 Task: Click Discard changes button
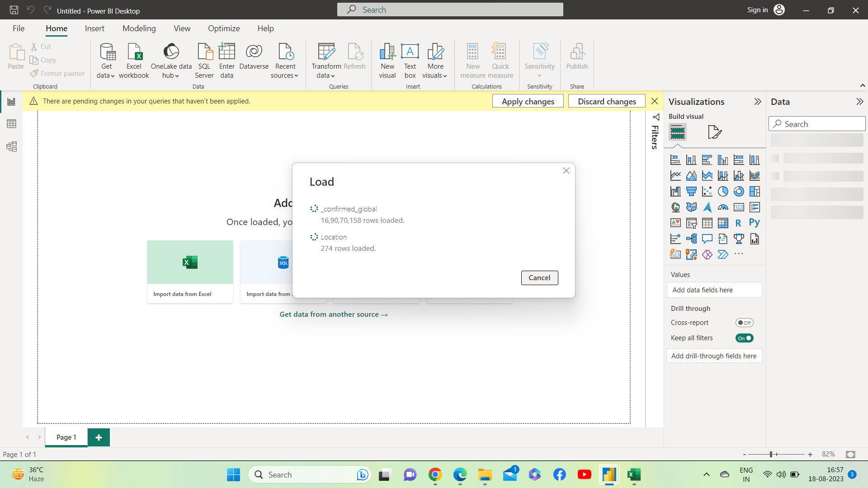pos(607,101)
